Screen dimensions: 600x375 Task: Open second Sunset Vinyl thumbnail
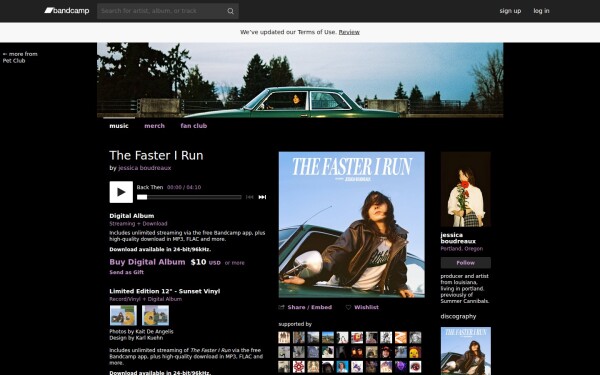(x=155, y=315)
